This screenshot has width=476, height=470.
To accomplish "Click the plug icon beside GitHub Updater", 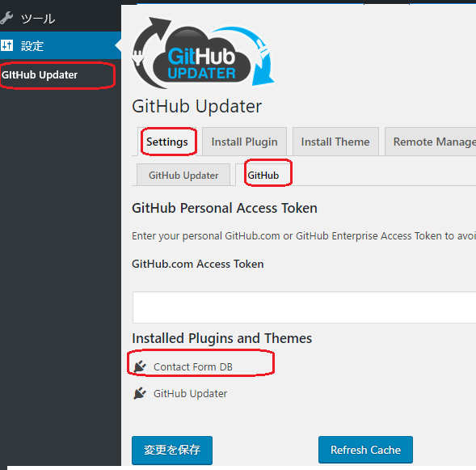I will tap(140, 393).
